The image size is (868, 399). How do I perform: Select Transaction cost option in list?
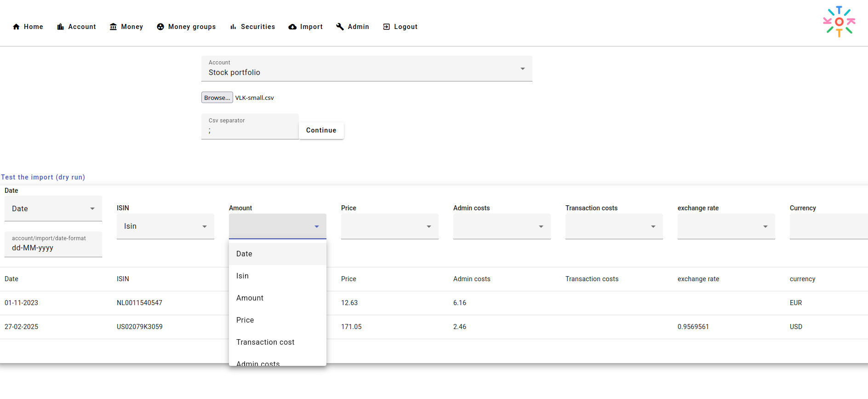pos(278,342)
